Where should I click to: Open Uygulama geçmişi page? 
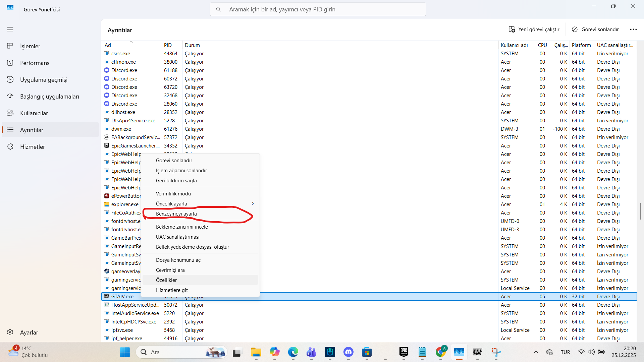coord(50,80)
